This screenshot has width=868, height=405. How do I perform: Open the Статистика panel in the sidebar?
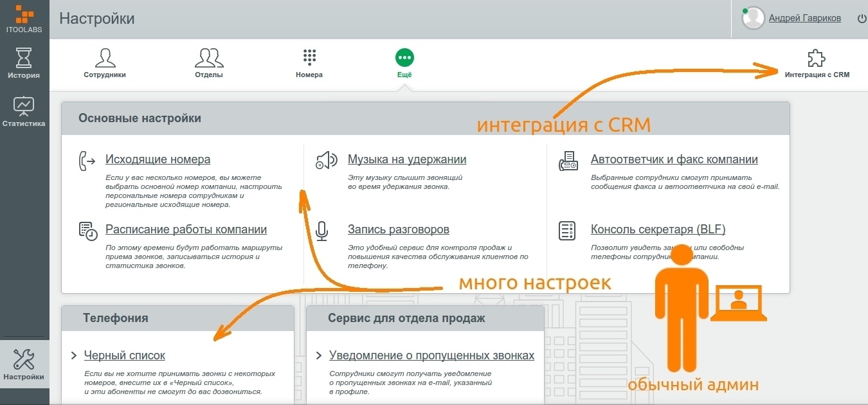[24, 111]
